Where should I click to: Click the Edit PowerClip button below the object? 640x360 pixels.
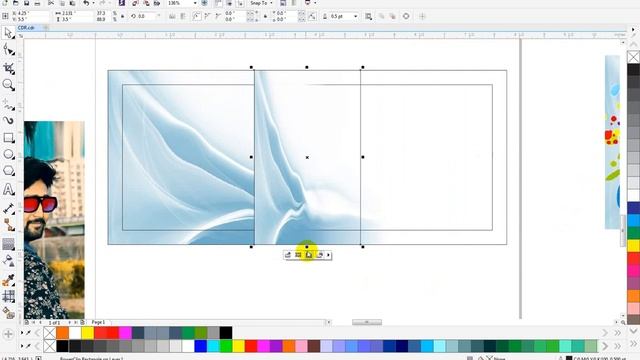click(287, 255)
